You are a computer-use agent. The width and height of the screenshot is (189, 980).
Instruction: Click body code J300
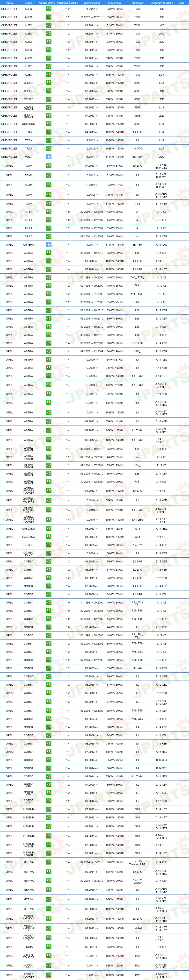pyautogui.click(x=137, y=91)
